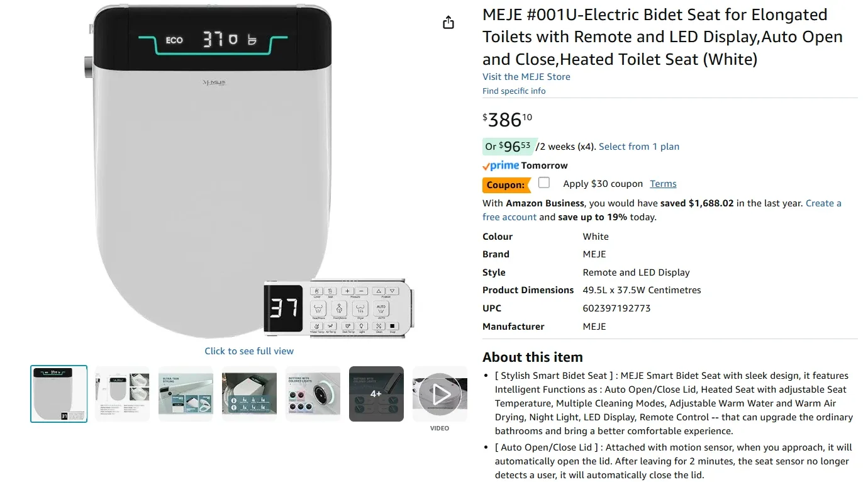Play the product video thumbnail

coord(439,393)
